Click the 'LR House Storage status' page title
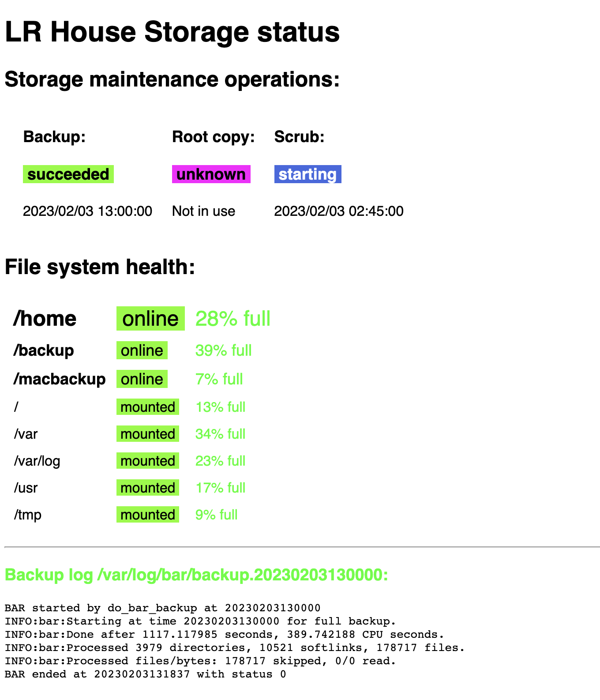600x700 pixels. [172, 32]
